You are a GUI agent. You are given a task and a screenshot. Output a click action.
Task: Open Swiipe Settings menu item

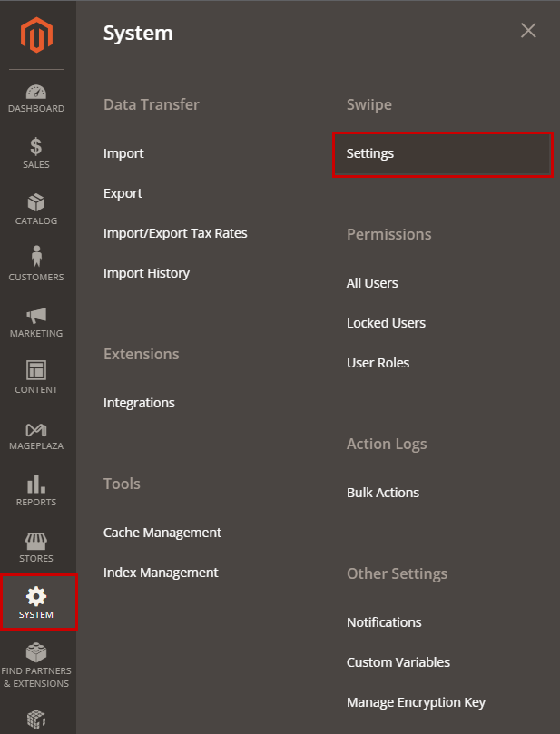pos(370,154)
